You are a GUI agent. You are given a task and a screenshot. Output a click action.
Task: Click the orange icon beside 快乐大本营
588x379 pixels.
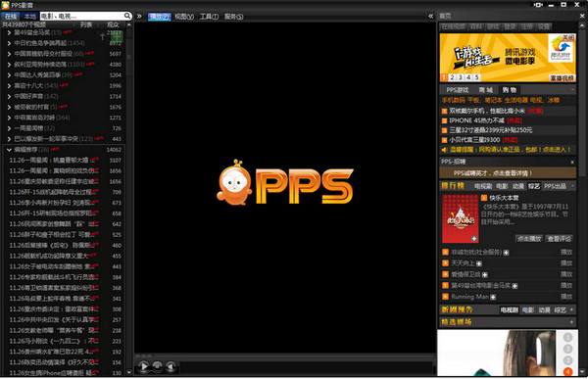click(484, 198)
